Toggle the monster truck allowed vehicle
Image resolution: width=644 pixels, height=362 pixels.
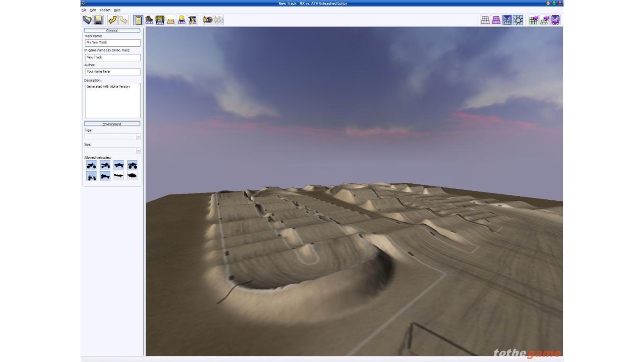coord(132,165)
